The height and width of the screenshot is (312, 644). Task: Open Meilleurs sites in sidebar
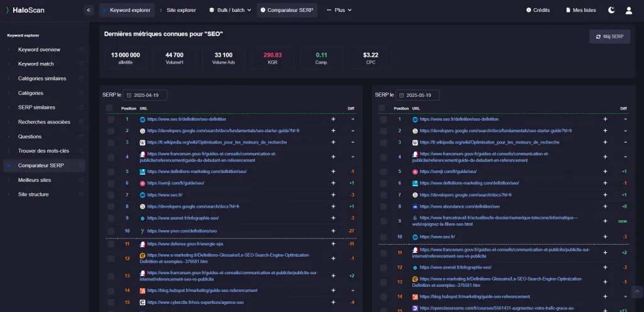click(35, 180)
